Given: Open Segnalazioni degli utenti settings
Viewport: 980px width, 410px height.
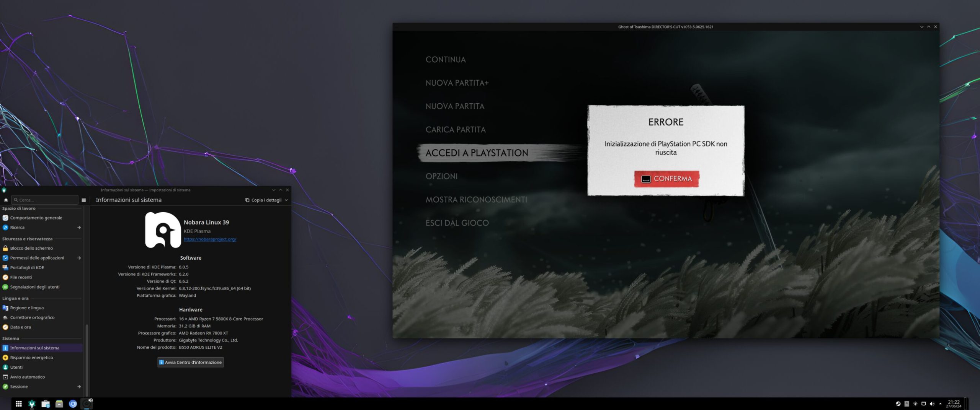Looking at the screenshot, I should (x=41, y=287).
